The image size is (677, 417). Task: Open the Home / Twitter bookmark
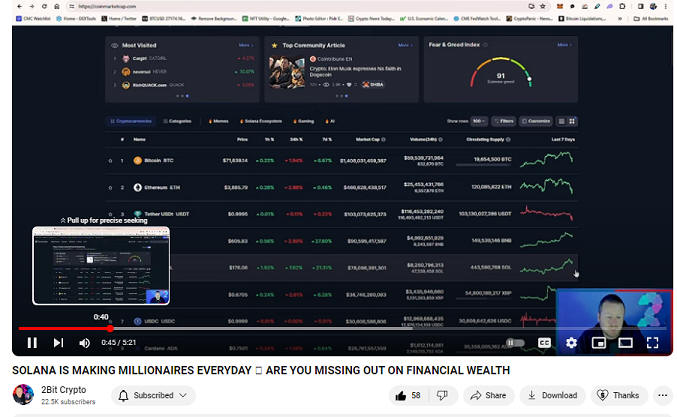point(119,19)
